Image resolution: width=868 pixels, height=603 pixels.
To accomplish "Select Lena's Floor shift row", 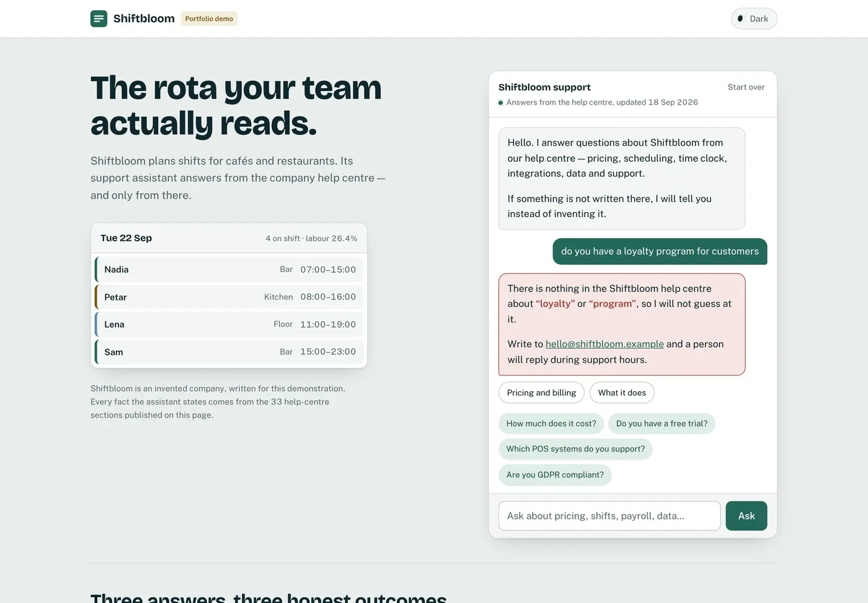I will [x=229, y=324].
